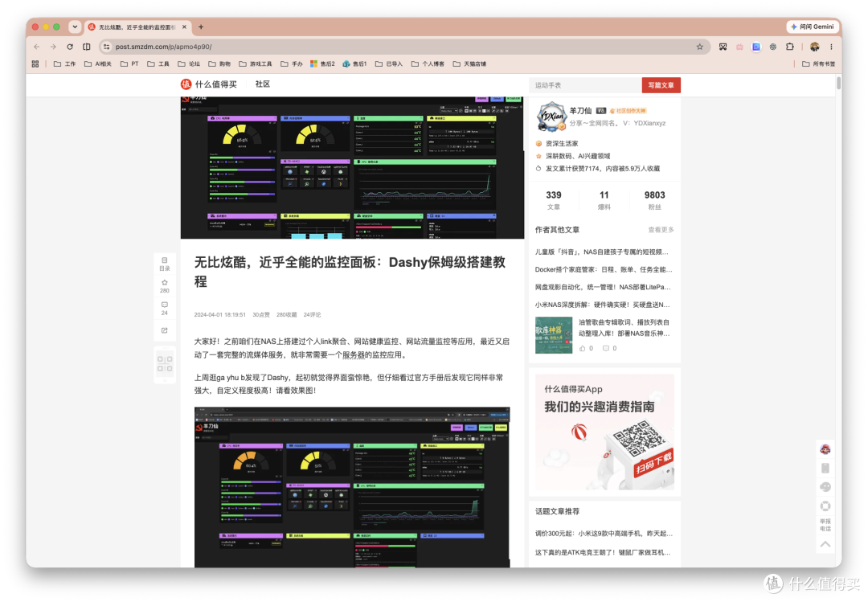Click the floating avatar icon at right edge
Image resolution: width=868 pixels, height=602 pixels.
[825, 449]
